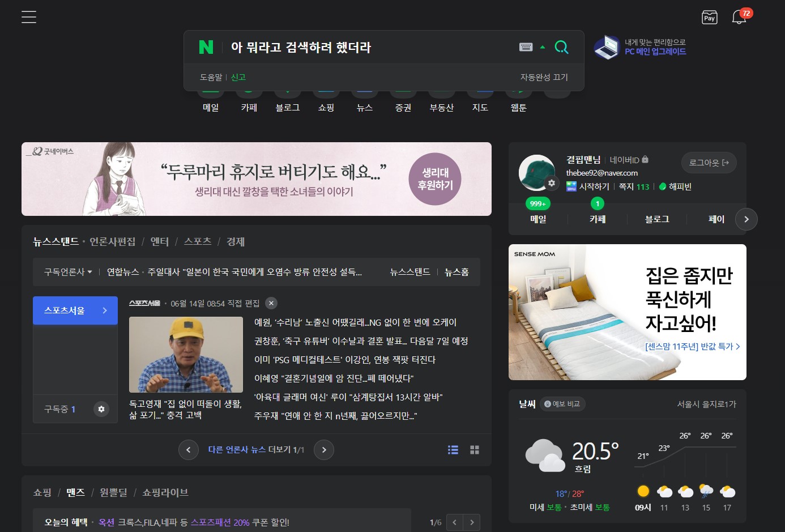This screenshot has height=532, width=785.
Task: Show next shopping benefit
Action: pyautogui.click(x=472, y=522)
